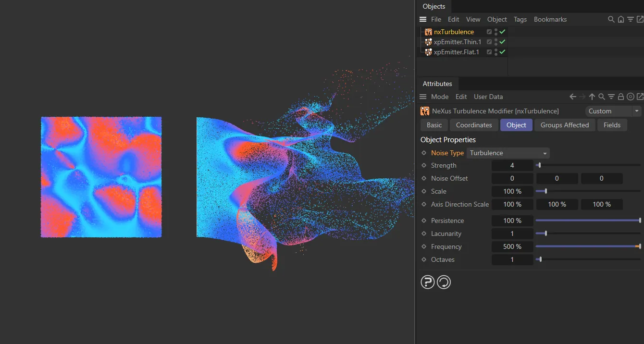Click the xpEmitter.Thin.1 emitter icon

(x=428, y=42)
